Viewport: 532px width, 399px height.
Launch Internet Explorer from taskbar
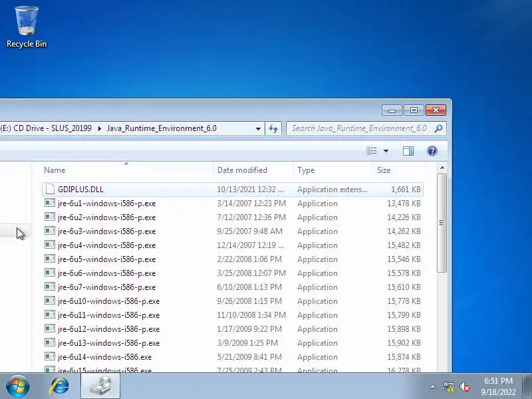coord(59,386)
